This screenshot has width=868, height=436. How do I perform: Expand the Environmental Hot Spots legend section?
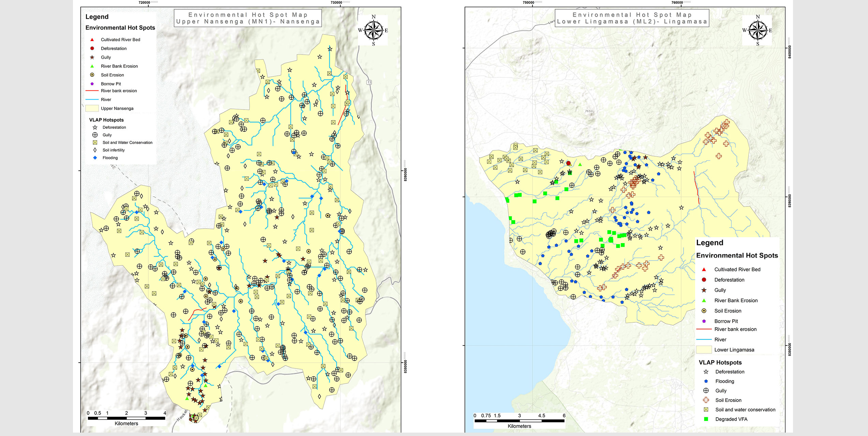tap(120, 28)
